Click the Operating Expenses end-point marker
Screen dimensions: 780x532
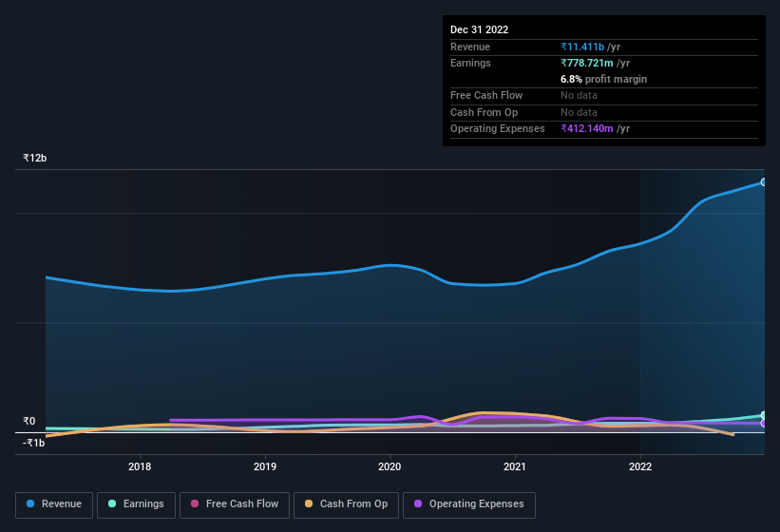[x=763, y=424]
